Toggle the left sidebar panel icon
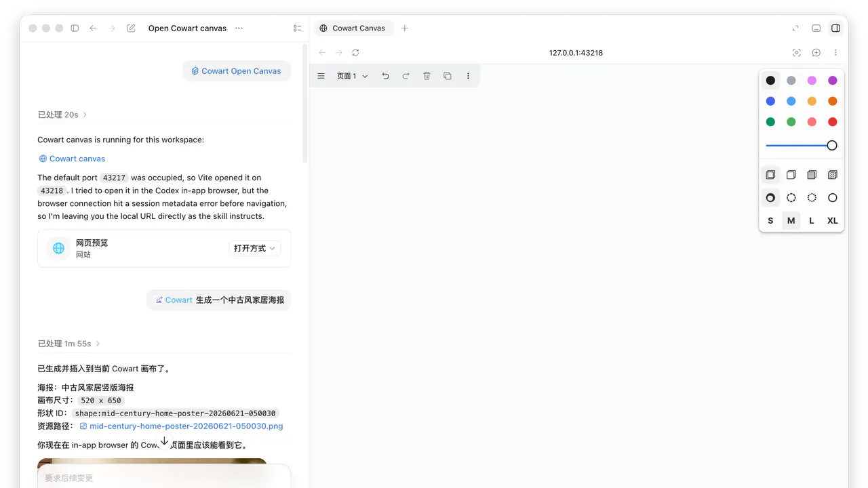 pos(75,28)
